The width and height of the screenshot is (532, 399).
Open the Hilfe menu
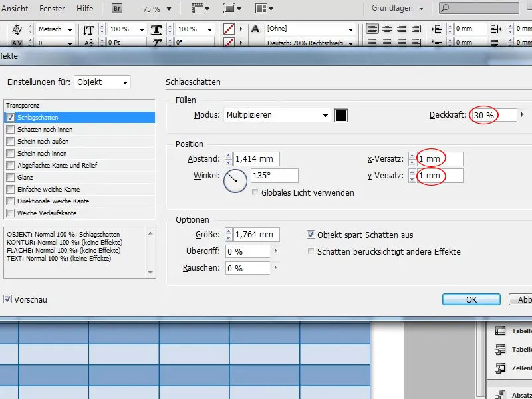pyautogui.click(x=85, y=9)
